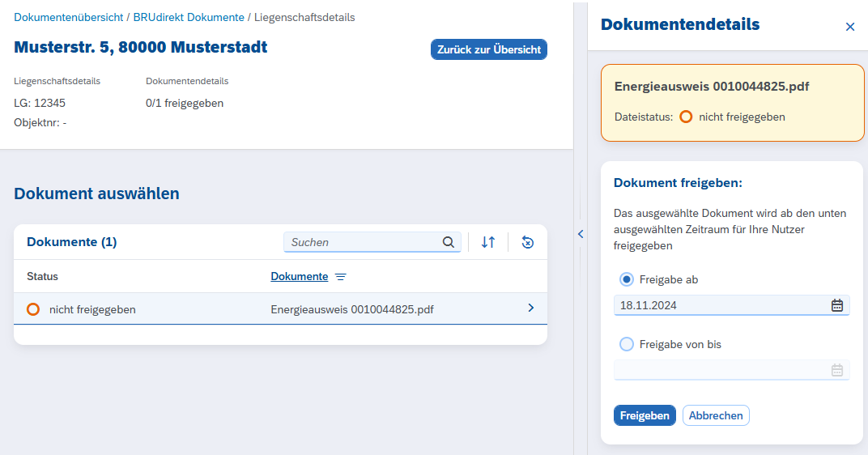The width and height of the screenshot is (868, 455).
Task: Collapse side panel with the splitter arrow
Action: [x=580, y=234]
